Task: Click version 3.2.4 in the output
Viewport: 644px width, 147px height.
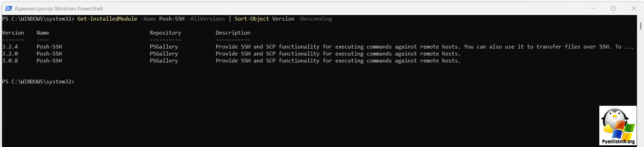Action: (10, 47)
